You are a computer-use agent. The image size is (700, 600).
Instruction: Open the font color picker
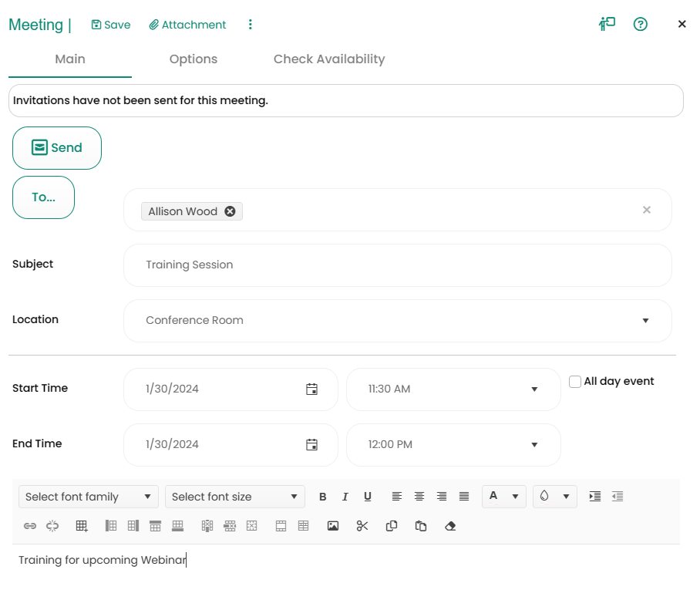(x=503, y=497)
